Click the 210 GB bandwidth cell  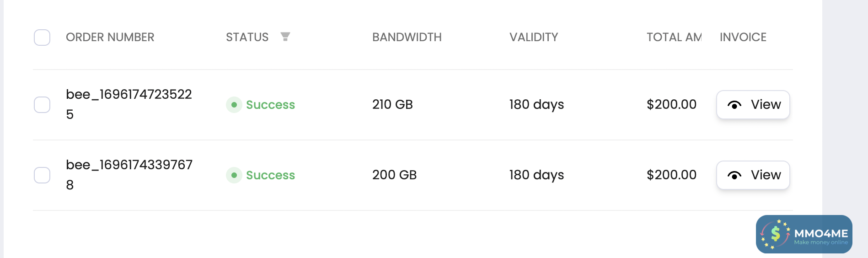392,105
